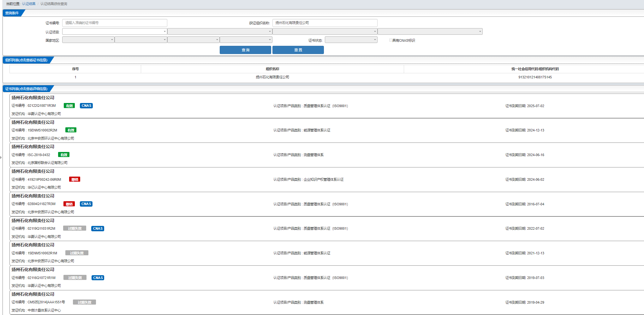
Task: Click 撤销 badge of certificate 41921IP00242-06R0M
Action: click(x=75, y=179)
